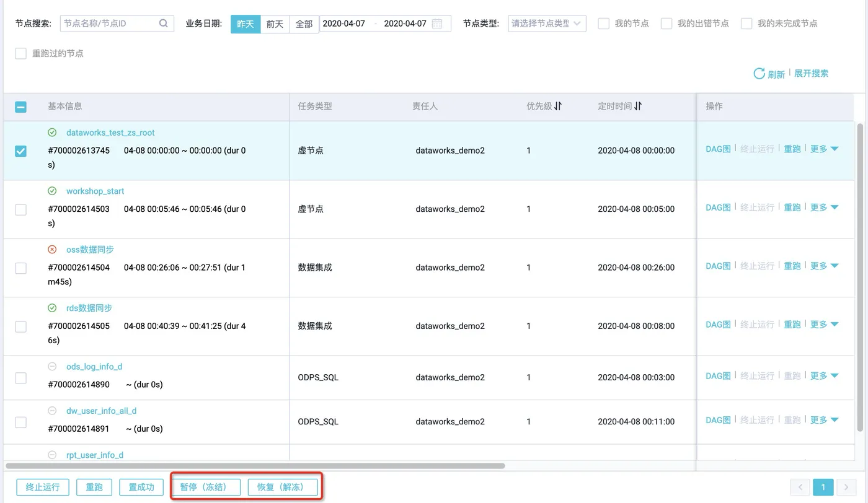
Task: Click success status icon of workshop_start
Action: pyautogui.click(x=52, y=191)
